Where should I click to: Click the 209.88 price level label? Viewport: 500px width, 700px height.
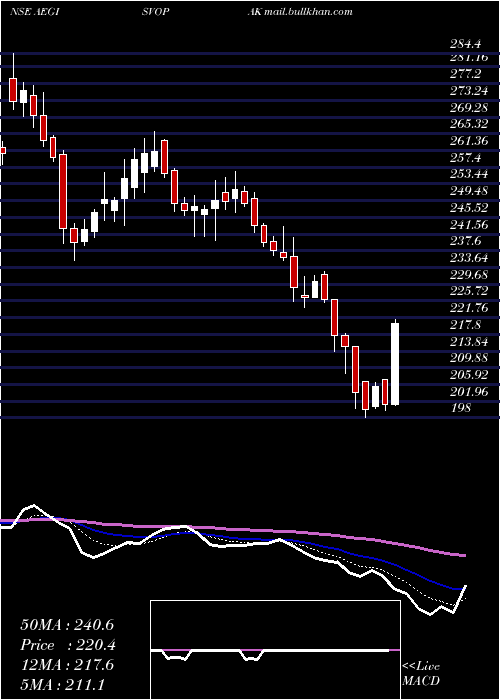(468, 358)
